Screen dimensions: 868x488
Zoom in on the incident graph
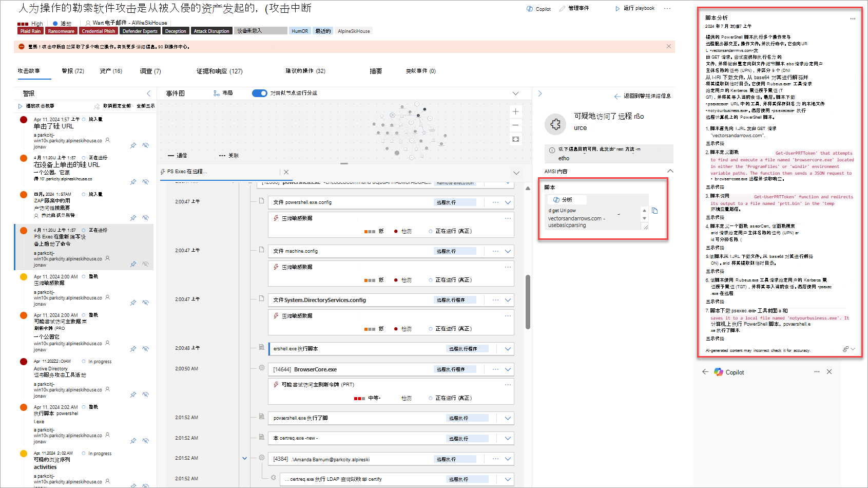pyautogui.click(x=516, y=111)
